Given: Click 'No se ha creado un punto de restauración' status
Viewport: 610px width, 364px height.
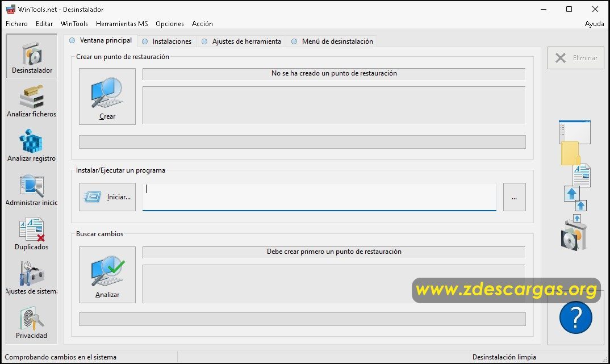Looking at the screenshot, I should point(334,73).
